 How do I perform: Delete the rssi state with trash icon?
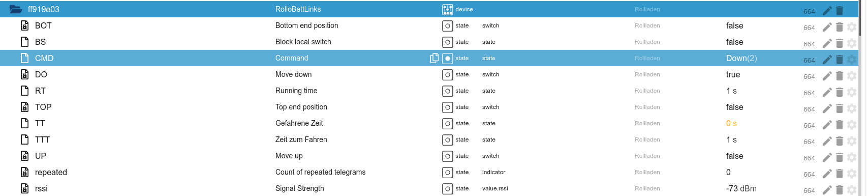tap(840, 190)
